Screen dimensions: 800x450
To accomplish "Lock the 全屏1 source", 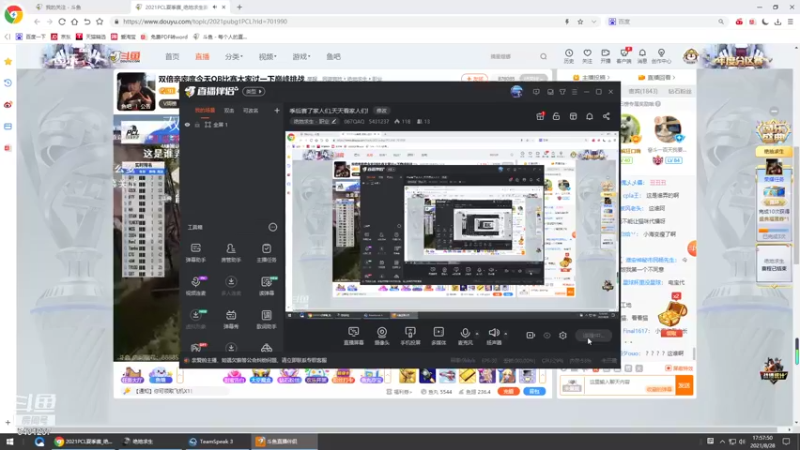I will (x=197, y=124).
